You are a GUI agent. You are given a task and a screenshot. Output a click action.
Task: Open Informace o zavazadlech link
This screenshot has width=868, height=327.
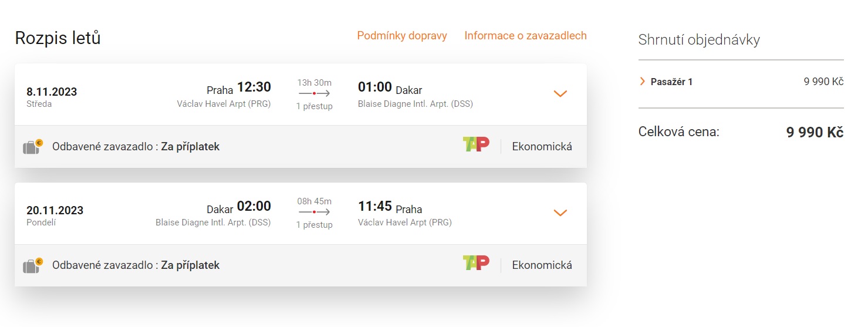pos(525,36)
